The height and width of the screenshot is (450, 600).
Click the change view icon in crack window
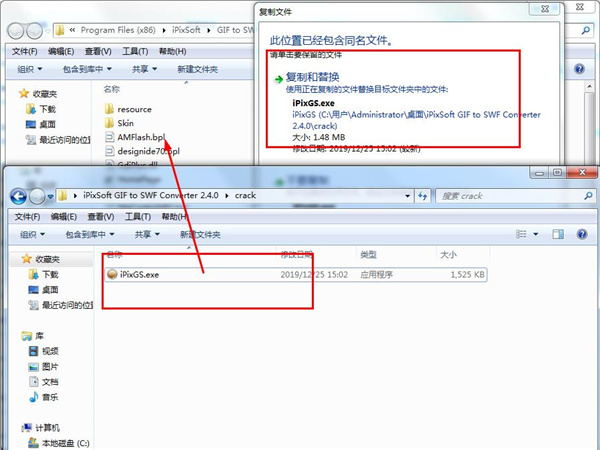point(521,234)
